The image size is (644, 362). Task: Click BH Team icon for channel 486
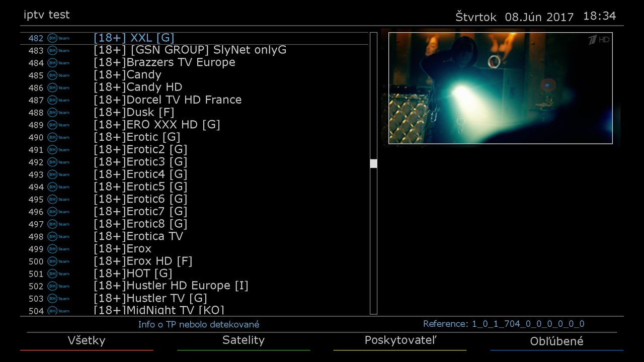(58, 87)
